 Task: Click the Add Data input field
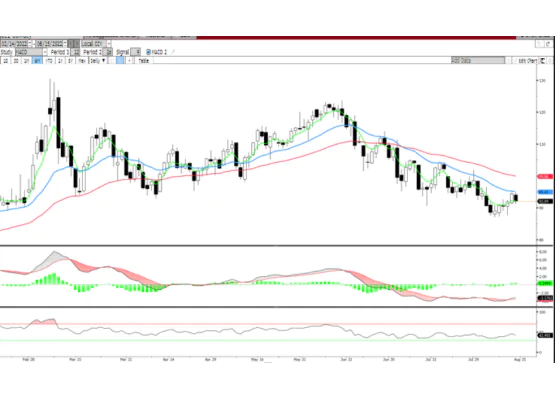[478, 61]
